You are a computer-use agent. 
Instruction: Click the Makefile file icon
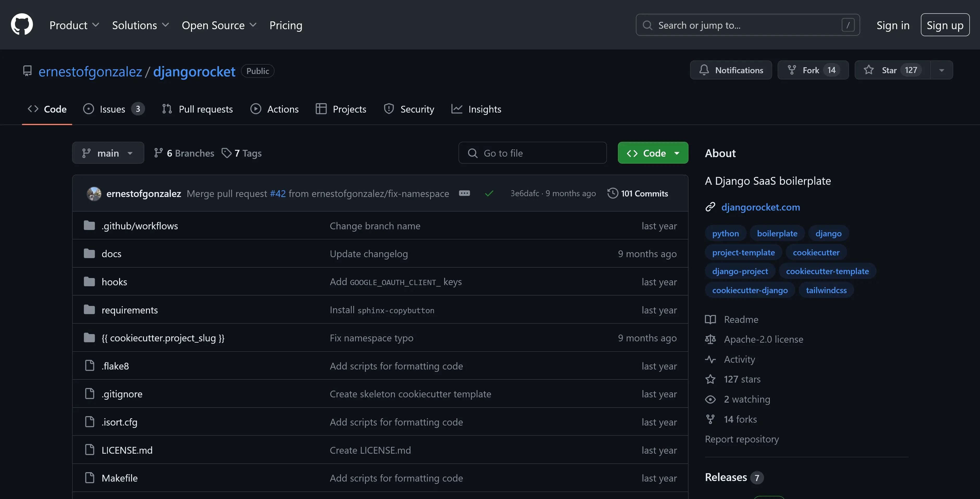89,477
